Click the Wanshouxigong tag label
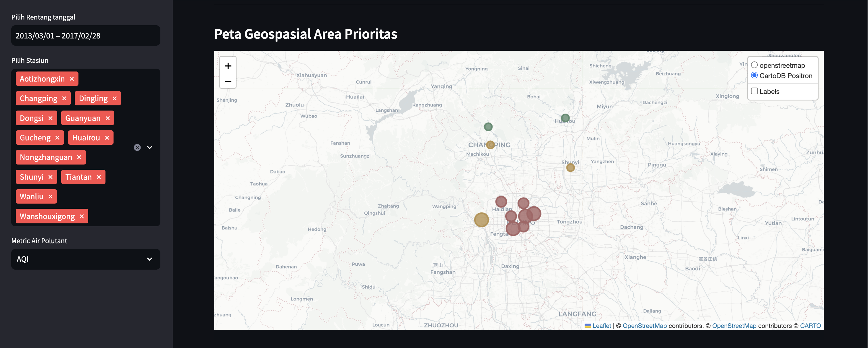Viewport: 868px width, 348px height. [47, 216]
